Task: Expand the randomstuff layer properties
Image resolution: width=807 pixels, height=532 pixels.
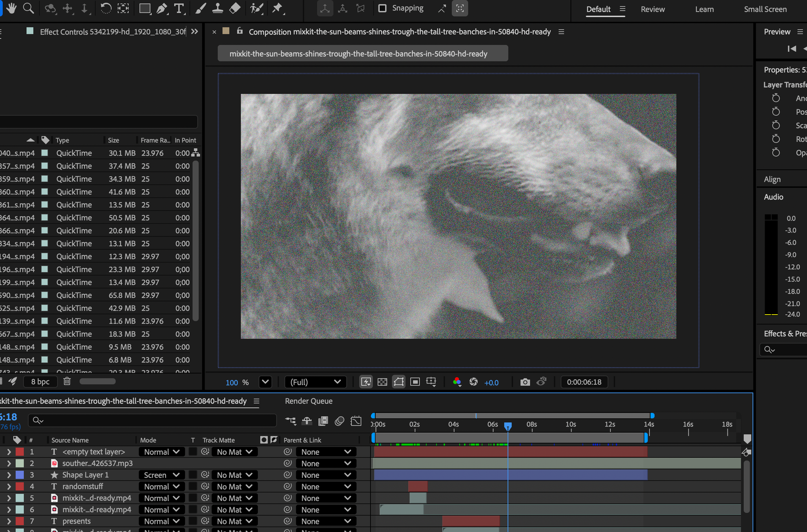Action: pos(9,487)
